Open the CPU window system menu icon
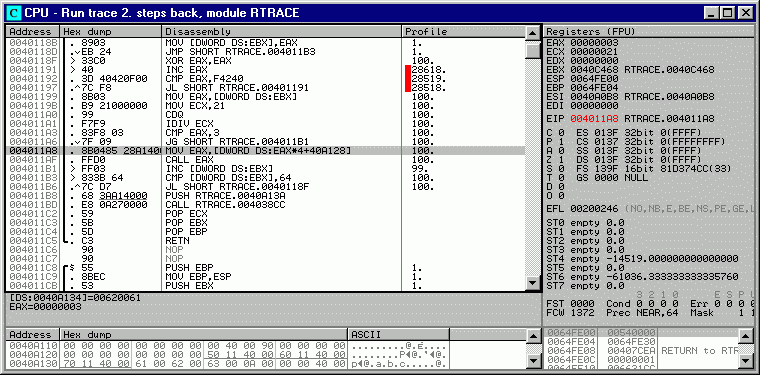The image size is (760, 375). (x=15, y=13)
